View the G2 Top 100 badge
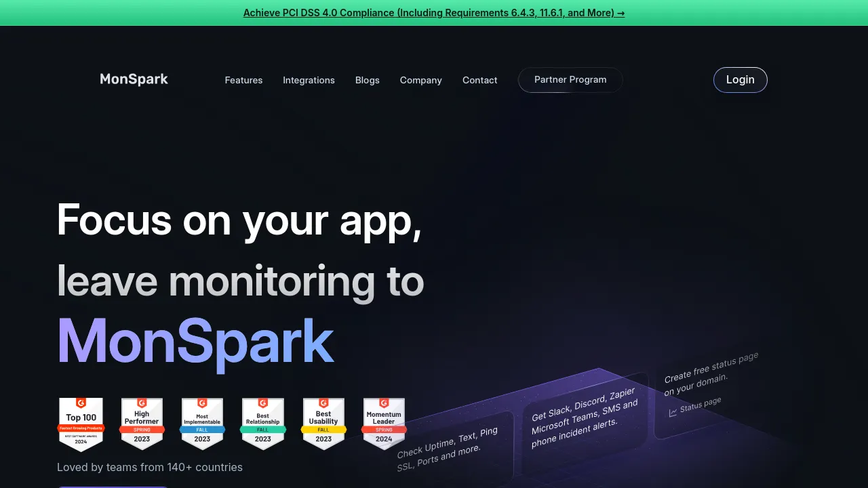The height and width of the screenshot is (488, 868). [x=81, y=424]
